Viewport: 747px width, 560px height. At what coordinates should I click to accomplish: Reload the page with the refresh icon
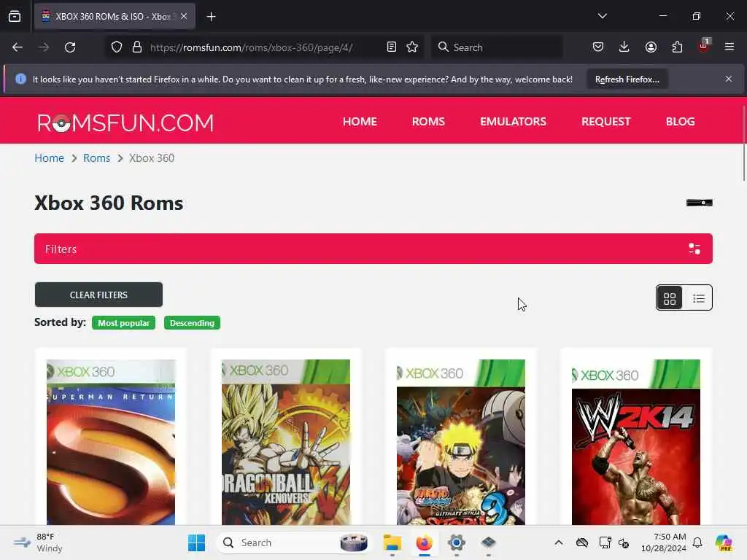point(70,47)
